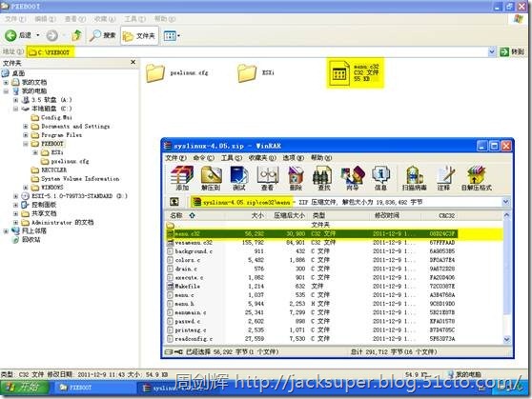Open the WinRAR 选项(N) menu
The width and height of the screenshot is (532, 399).
point(294,158)
